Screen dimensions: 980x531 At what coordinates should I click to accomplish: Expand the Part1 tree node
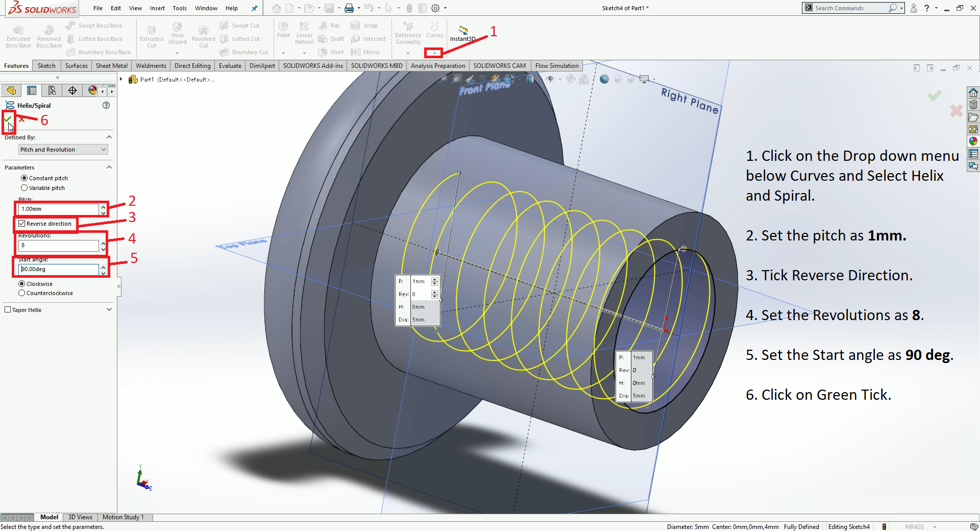121,79
